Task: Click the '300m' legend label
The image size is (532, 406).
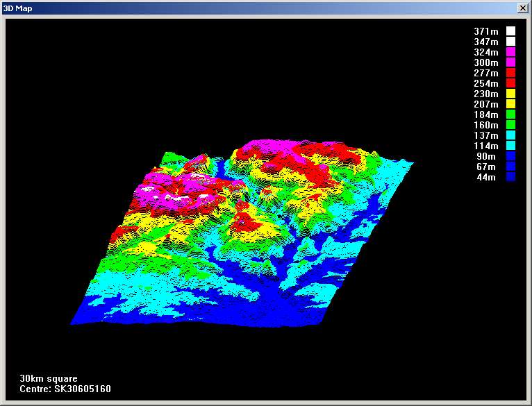Action: click(486, 62)
